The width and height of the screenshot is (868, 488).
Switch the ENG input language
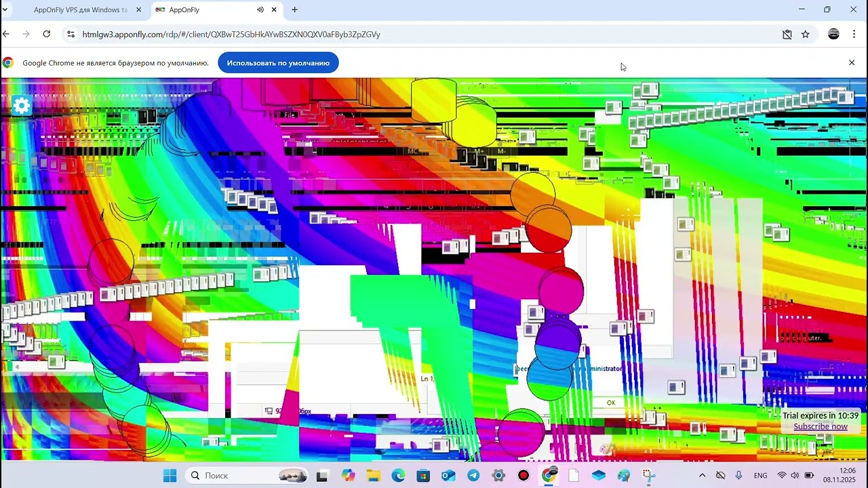761,476
